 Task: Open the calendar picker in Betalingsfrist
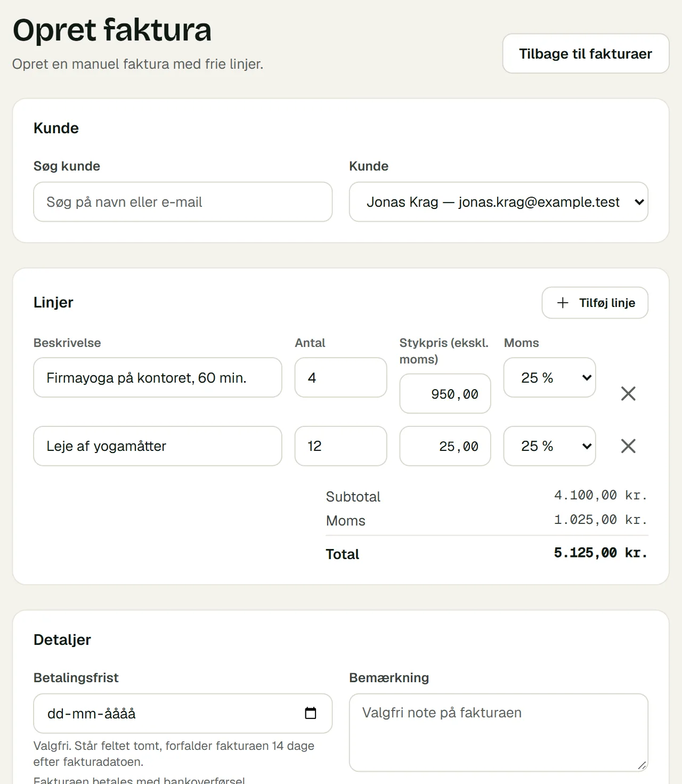tap(311, 713)
